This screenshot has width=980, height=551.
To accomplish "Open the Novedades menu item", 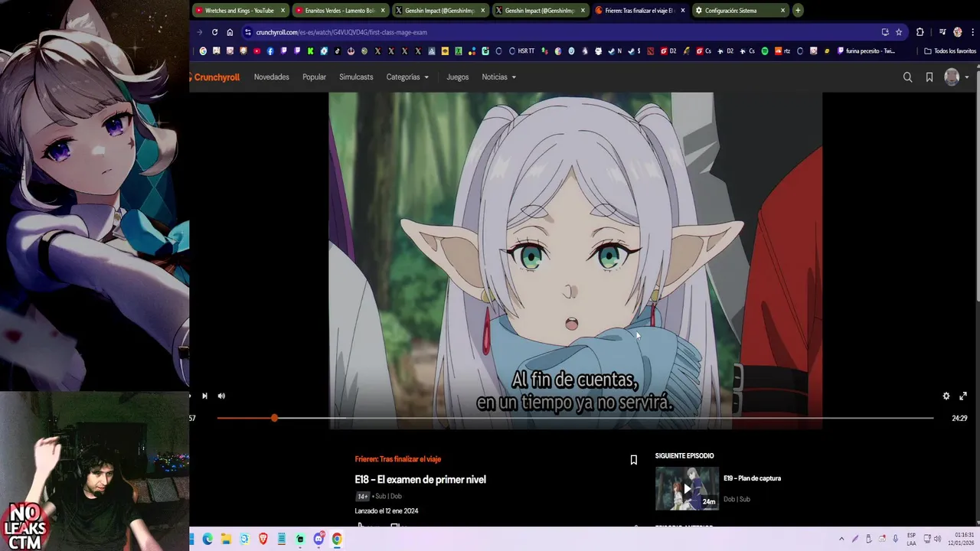I will 272,77.
